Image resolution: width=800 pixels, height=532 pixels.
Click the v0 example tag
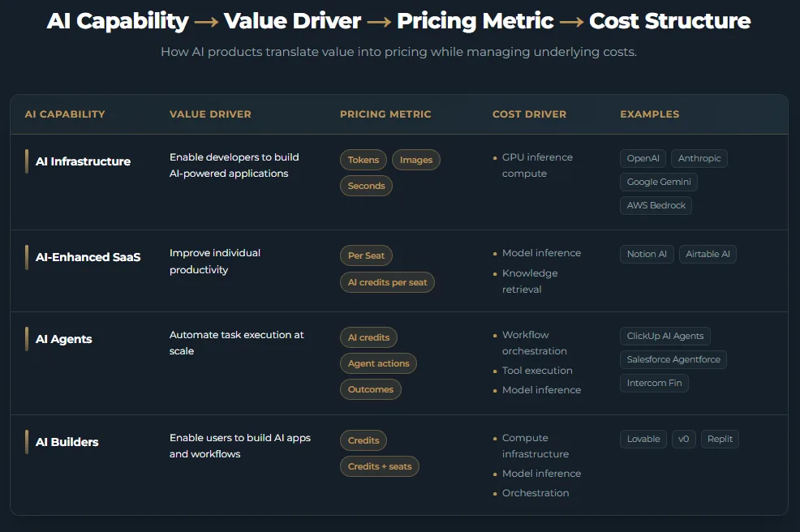click(x=684, y=439)
